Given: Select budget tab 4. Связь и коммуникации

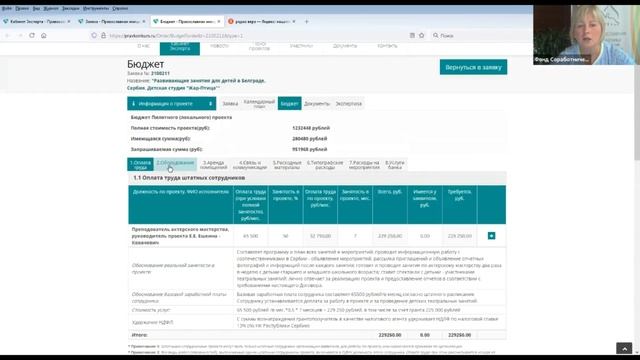Looking at the screenshot, I should point(250,165).
